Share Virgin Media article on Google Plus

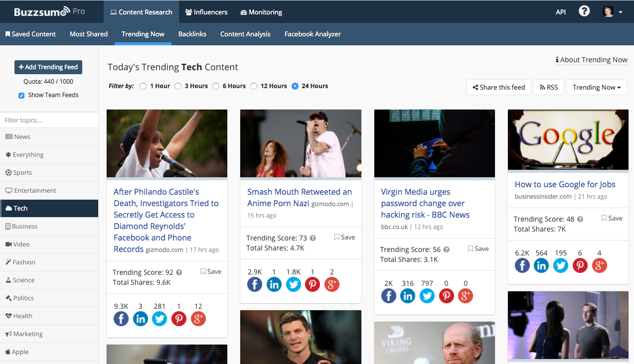coord(466,296)
